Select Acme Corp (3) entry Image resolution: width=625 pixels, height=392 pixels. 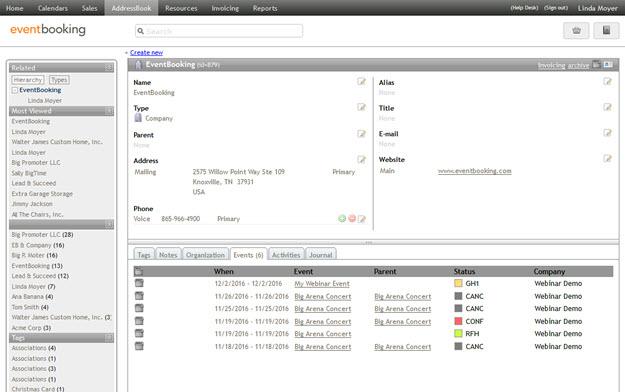[x=31, y=328]
